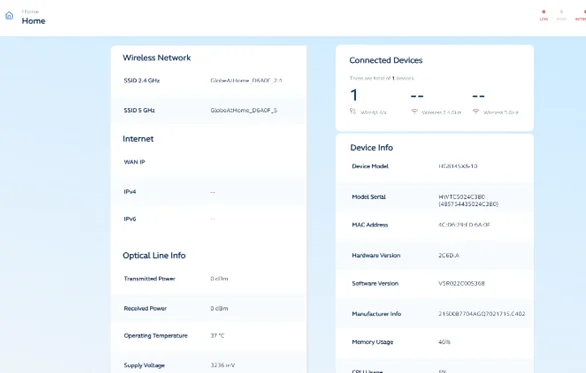
Task: Click the large Home page title
Action: 33,21
